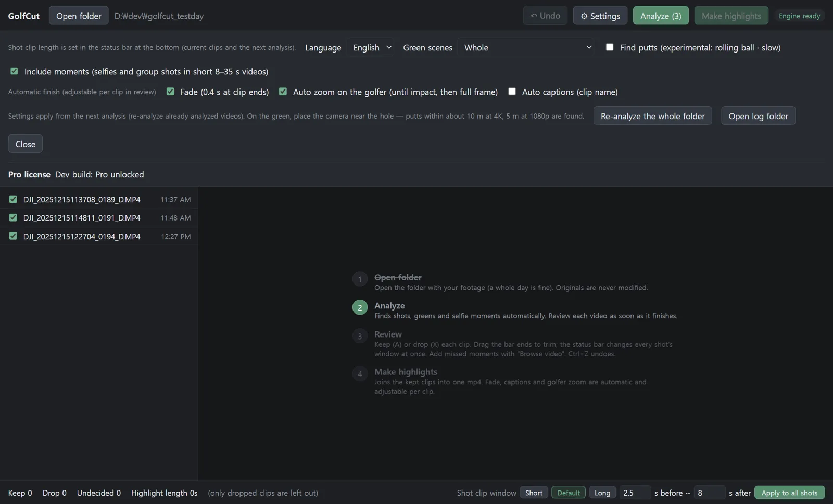Click the Undo button
This screenshot has width=833, height=504.
point(545,16)
